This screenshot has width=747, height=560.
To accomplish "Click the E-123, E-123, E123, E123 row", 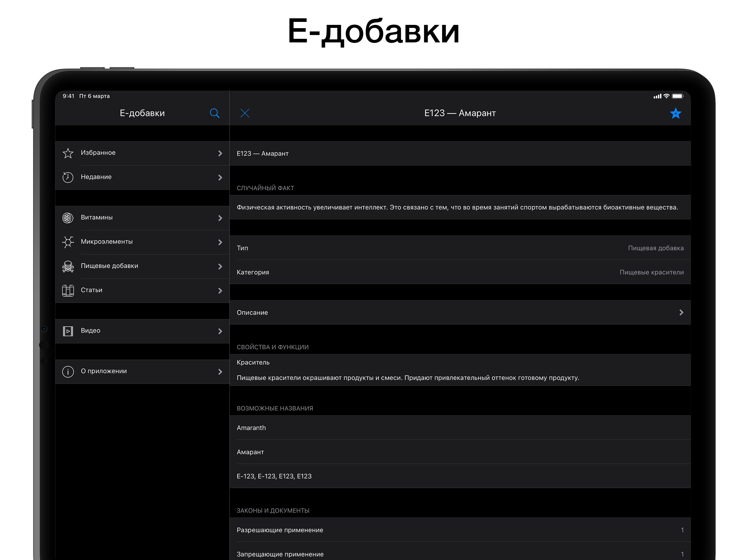I will [460, 476].
